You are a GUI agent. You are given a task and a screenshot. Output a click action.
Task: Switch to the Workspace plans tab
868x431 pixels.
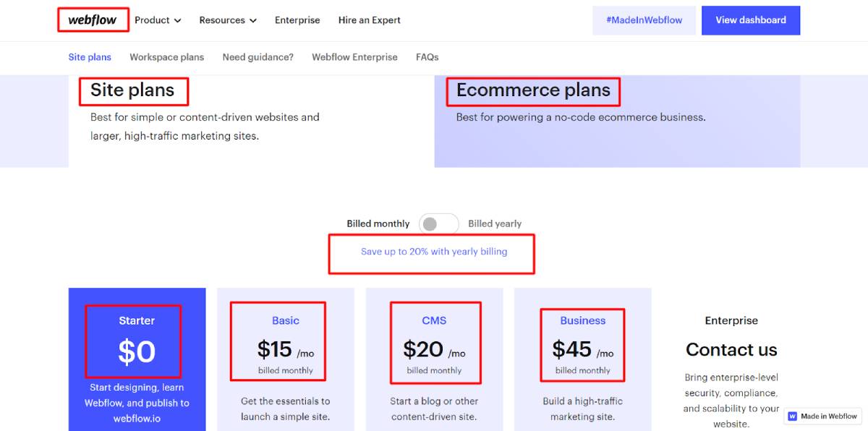pos(167,57)
